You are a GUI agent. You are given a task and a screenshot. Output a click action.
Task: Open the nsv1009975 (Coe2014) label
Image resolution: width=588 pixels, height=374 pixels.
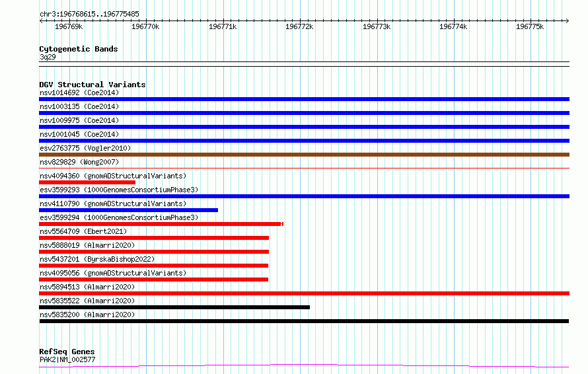(79, 120)
